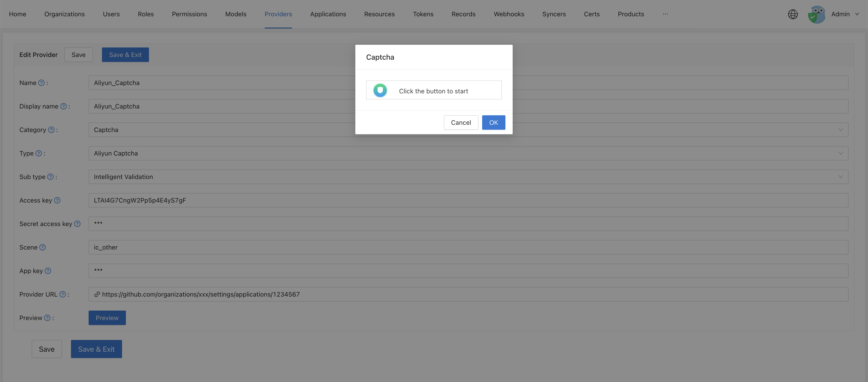Click the Admin avatar picture
The image size is (868, 382).
(x=816, y=14)
